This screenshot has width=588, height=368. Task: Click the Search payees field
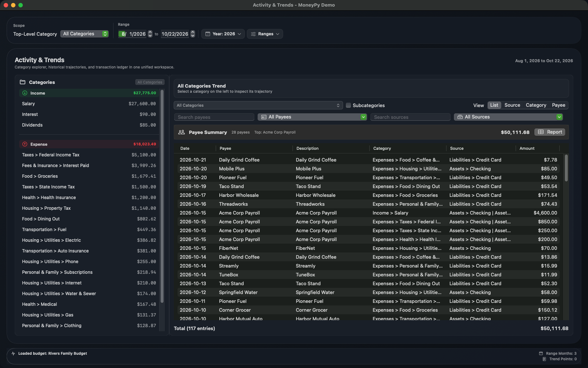214,117
